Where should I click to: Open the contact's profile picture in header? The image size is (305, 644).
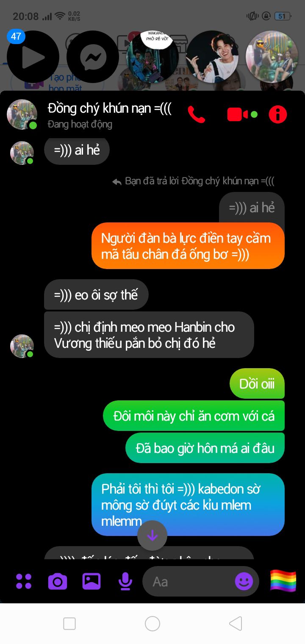(22, 114)
